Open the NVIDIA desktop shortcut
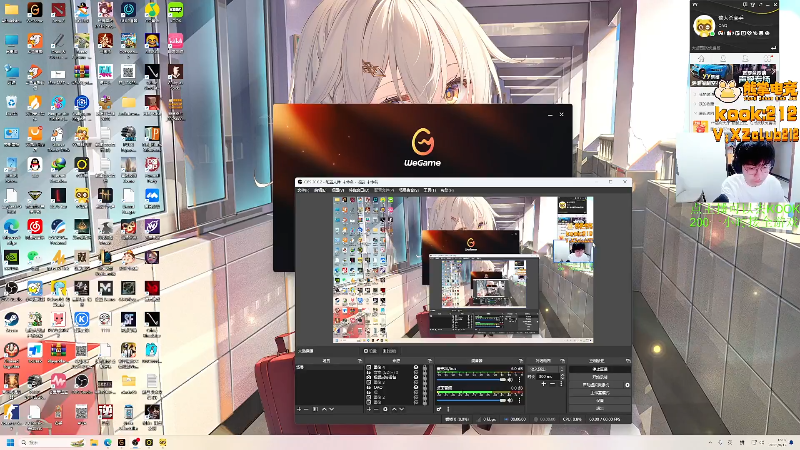Image resolution: width=800 pixels, height=450 pixels. point(11,257)
